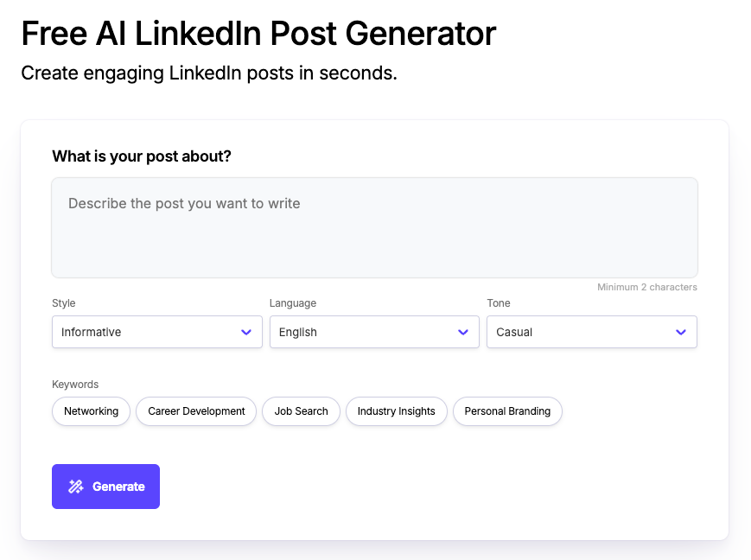
Task: Select the Personal Branding keyword
Action: click(x=507, y=411)
